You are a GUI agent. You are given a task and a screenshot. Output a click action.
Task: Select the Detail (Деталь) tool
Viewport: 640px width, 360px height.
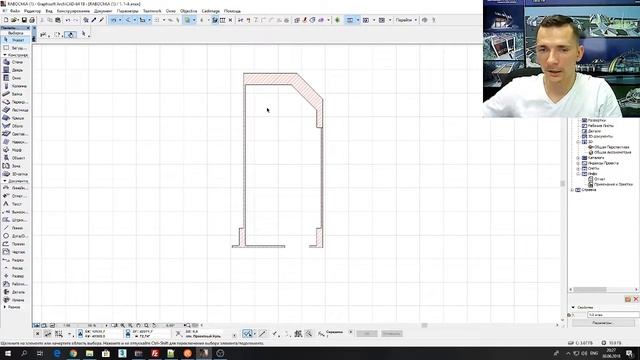(x=15, y=292)
